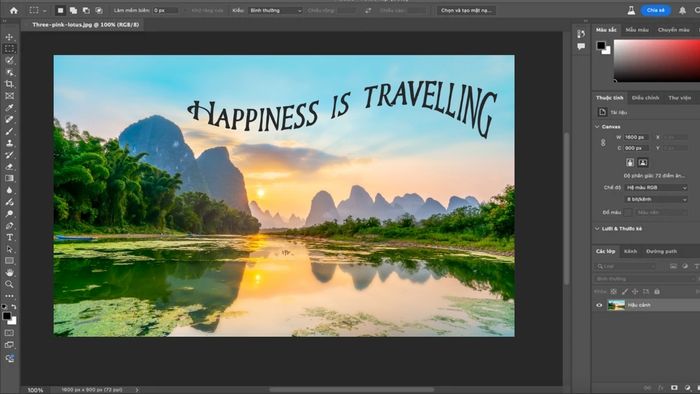This screenshot has height=394, width=700.
Task: Go to the Home screen icon
Action: coord(14,10)
